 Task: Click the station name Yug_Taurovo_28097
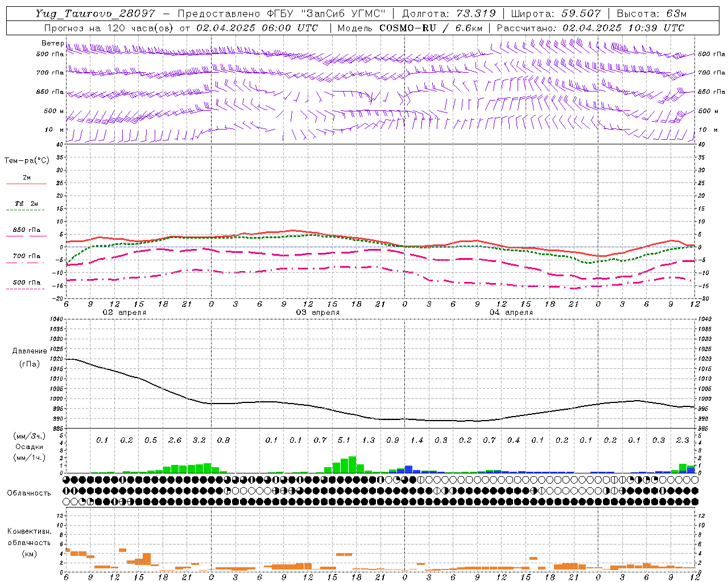click(95, 14)
